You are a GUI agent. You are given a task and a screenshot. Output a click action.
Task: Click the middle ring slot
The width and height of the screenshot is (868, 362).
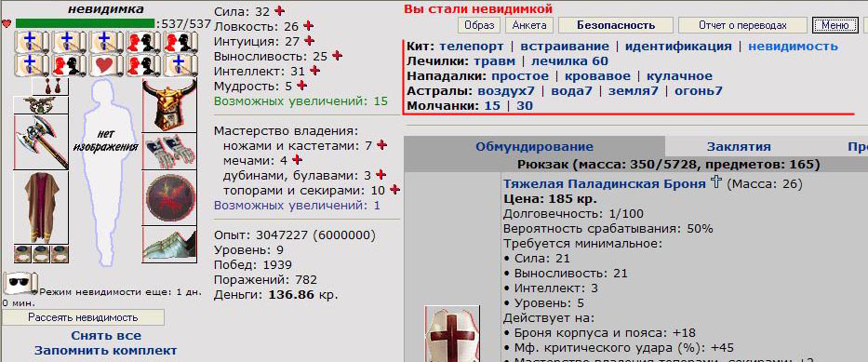point(41,254)
